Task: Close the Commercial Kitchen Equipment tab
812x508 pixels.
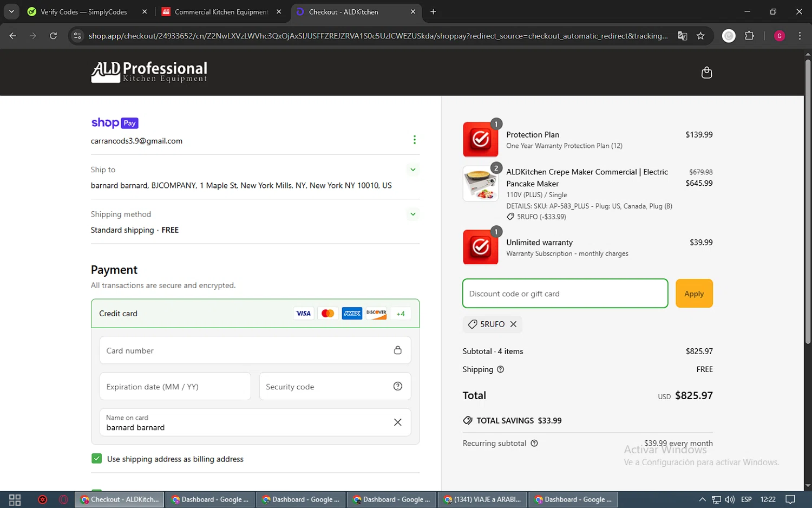Action: pyautogui.click(x=279, y=11)
